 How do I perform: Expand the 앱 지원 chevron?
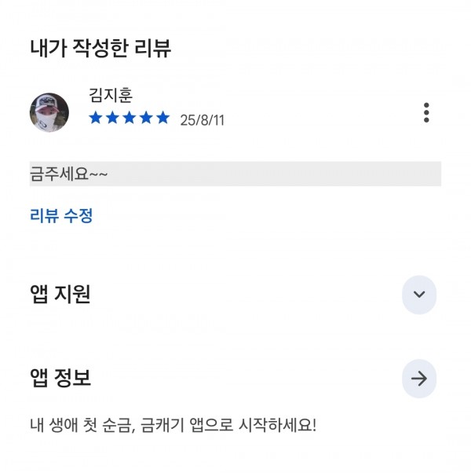click(419, 295)
